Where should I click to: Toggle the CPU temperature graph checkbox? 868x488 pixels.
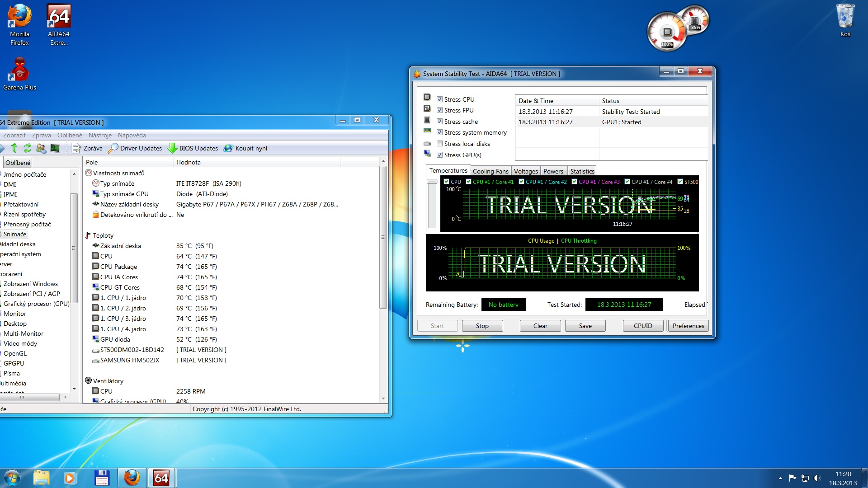[x=447, y=182]
